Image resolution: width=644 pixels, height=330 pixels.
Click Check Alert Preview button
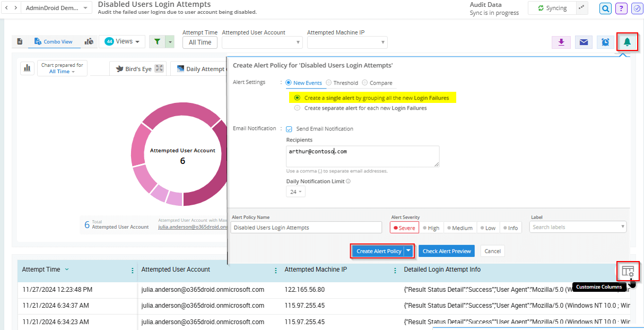coord(447,251)
